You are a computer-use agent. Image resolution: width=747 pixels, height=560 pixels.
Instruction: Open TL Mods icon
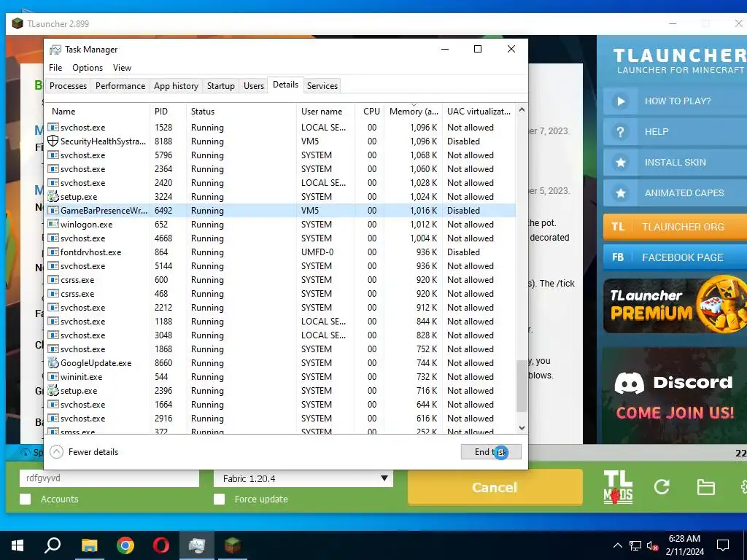pyautogui.click(x=618, y=487)
